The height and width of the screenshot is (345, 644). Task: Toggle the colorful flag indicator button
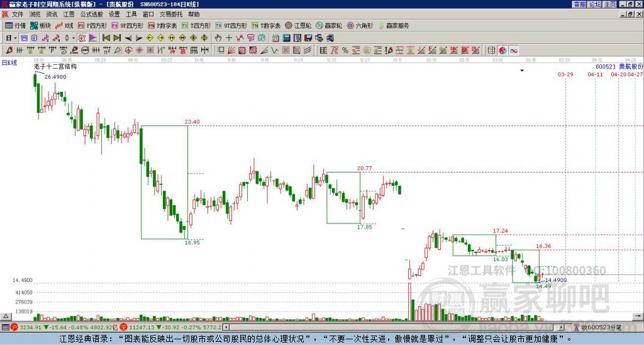[x=93, y=38]
